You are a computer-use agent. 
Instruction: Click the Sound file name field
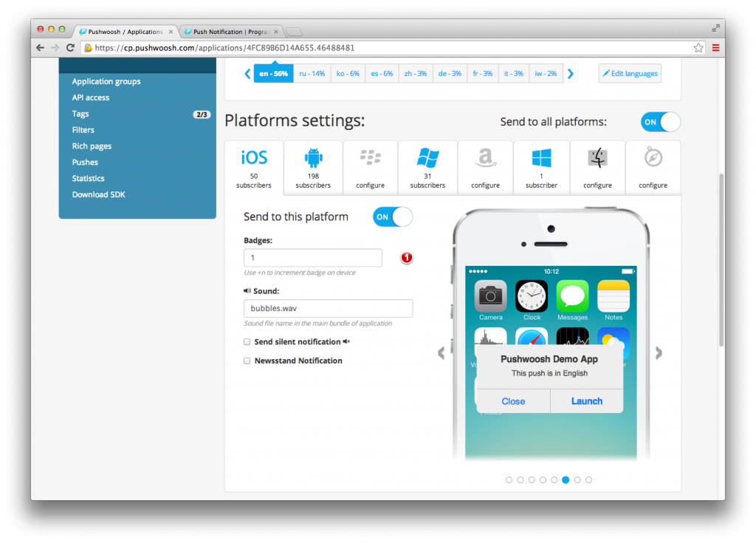(x=329, y=308)
